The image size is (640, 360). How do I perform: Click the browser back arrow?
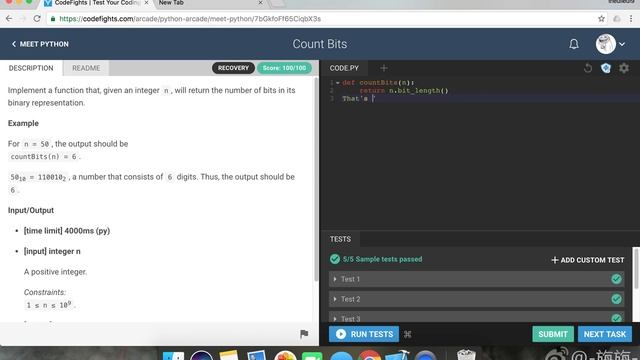(x=9, y=19)
